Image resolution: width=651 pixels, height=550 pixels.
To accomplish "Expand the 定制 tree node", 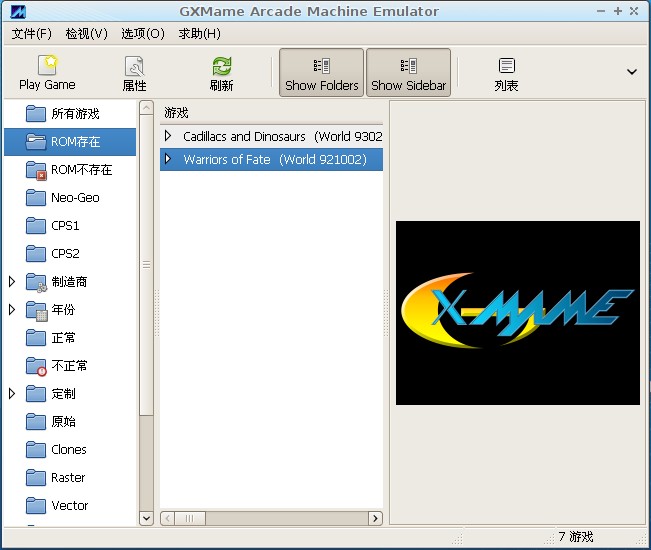I will (12, 394).
